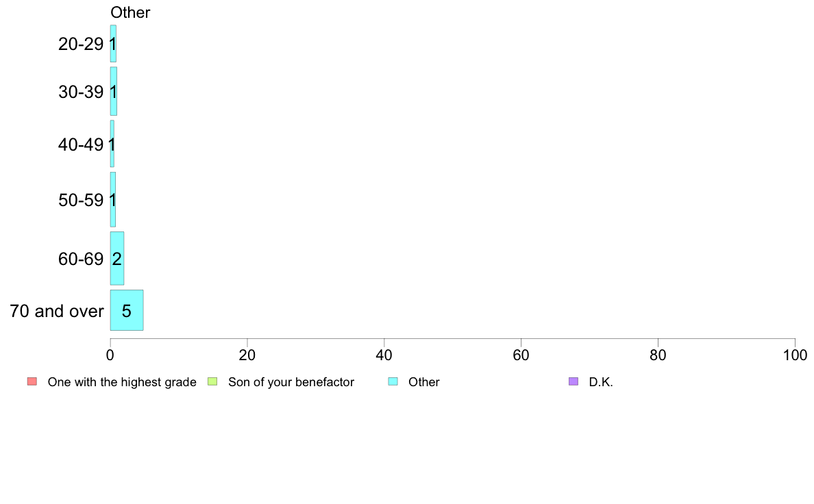Screen dimensions: 814x504
Task: Click the cyan 'Other' legend swatch
Action: coord(393,381)
